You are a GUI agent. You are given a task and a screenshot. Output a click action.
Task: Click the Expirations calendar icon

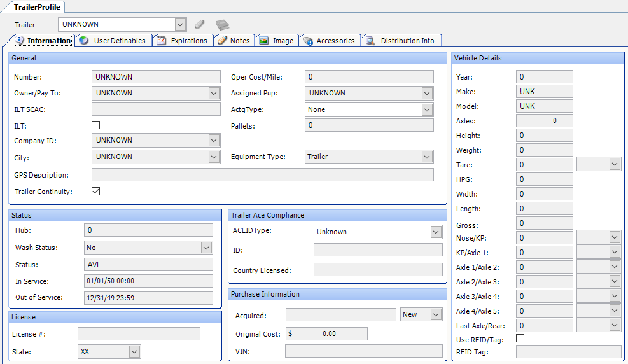pos(161,41)
